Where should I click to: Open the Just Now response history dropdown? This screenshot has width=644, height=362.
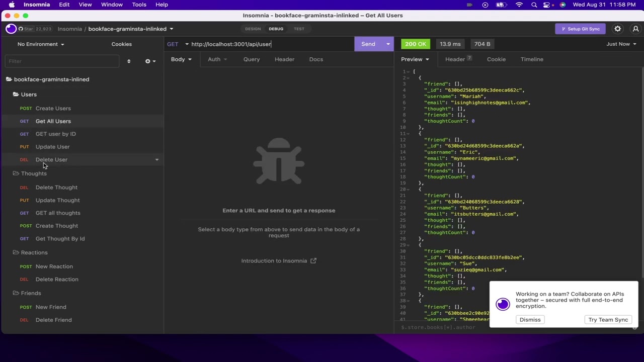click(621, 44)
